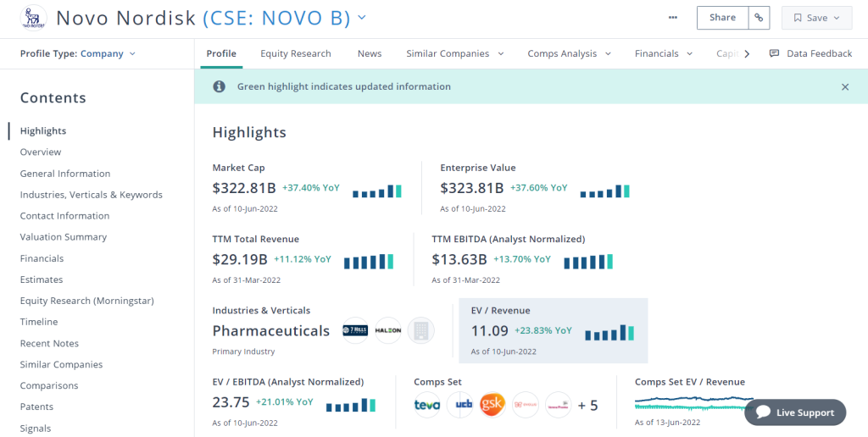Open the three-dots more options menu
868x437 pixels.
pos(672,18)
